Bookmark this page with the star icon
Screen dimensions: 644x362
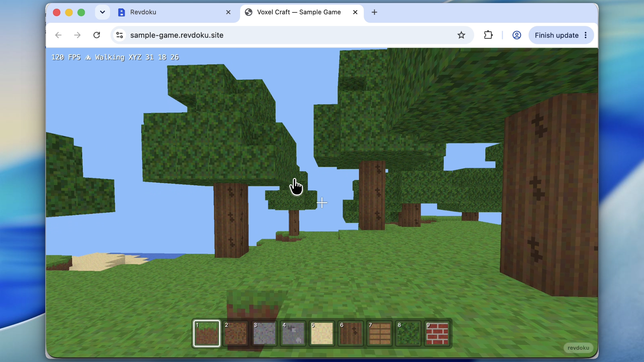tap(462, 35)
